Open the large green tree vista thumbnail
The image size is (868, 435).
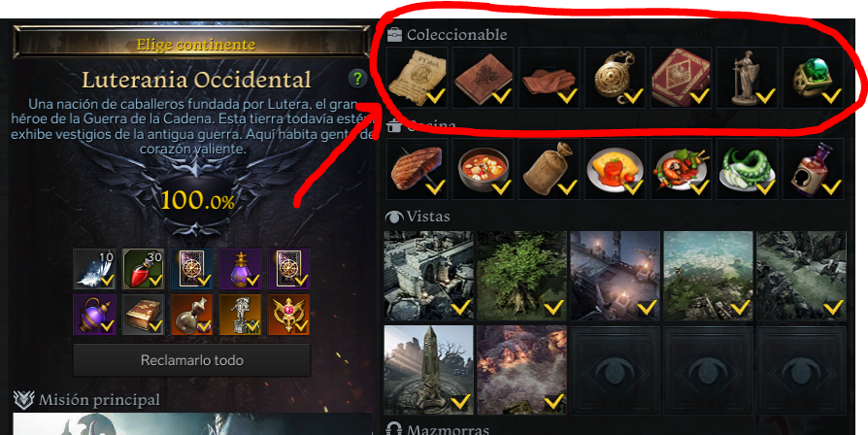point(522,276)
